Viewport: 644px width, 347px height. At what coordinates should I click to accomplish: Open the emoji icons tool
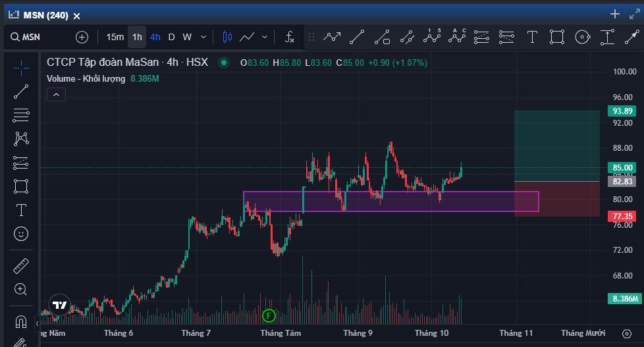21,234
